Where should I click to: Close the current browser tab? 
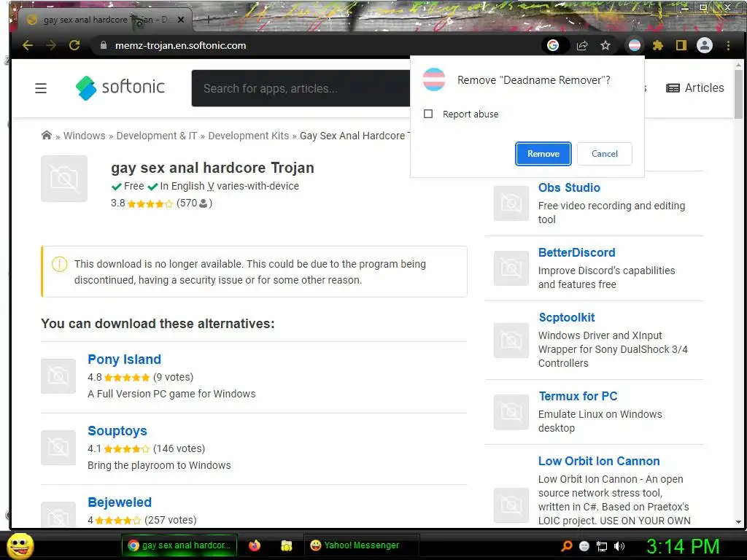(x=181, y=20)
